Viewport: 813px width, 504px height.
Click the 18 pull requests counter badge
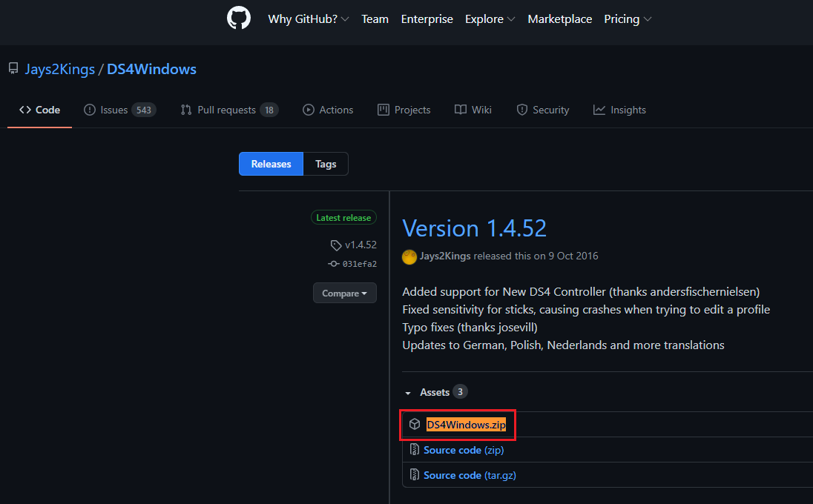point(269,110)
